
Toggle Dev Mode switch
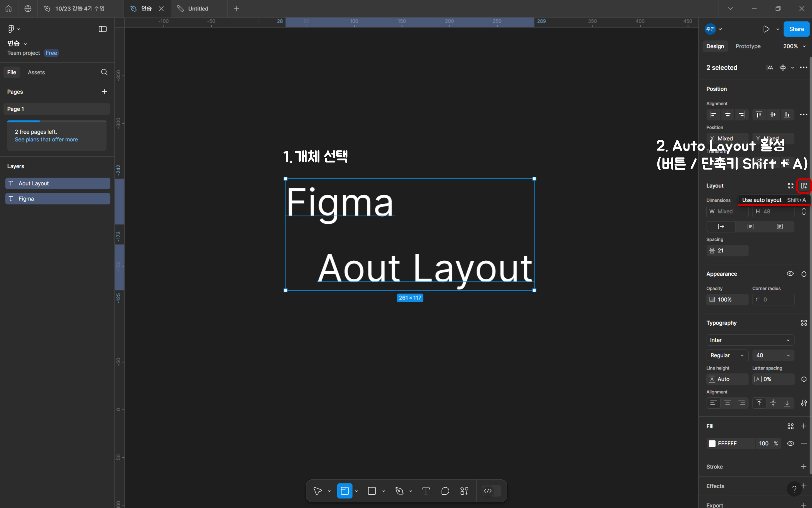click(492, 491)
